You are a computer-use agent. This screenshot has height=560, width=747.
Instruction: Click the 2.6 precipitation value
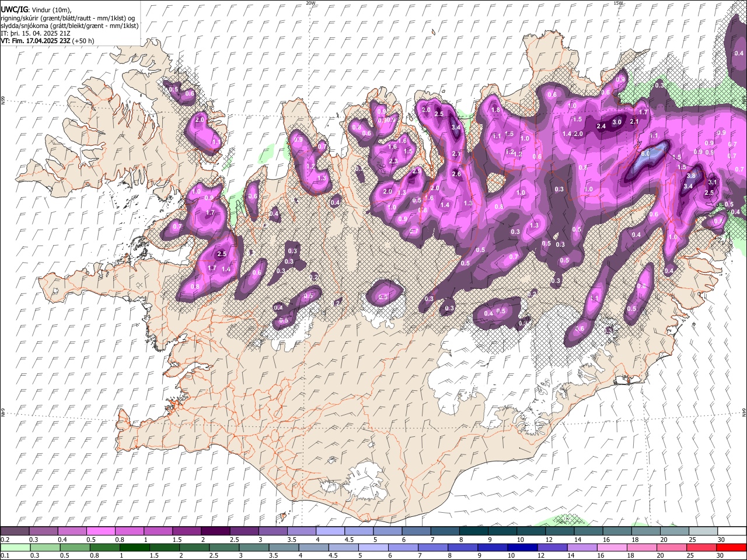(x=456, y=174)
